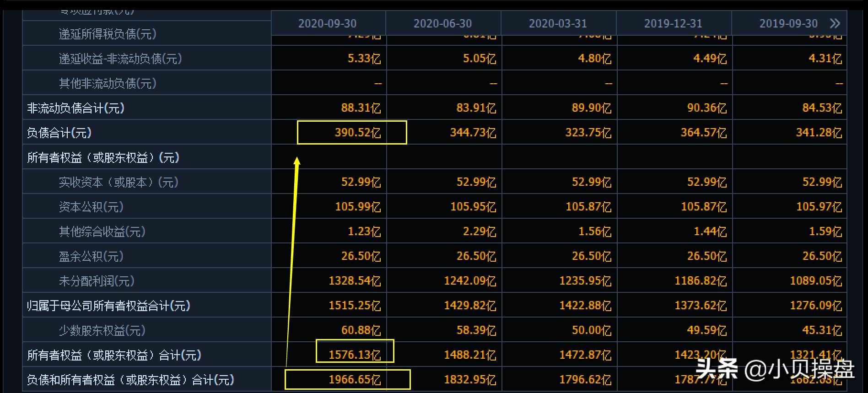Viewport: 868px width, 393px height.
Task: Click the 364.57亿 total liabilities cell
Action: tap(704, 133)
